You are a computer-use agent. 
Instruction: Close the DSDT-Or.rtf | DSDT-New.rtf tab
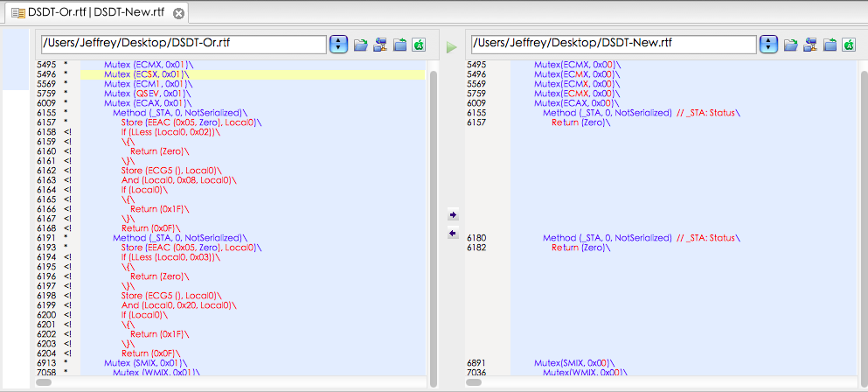[178, 14]
